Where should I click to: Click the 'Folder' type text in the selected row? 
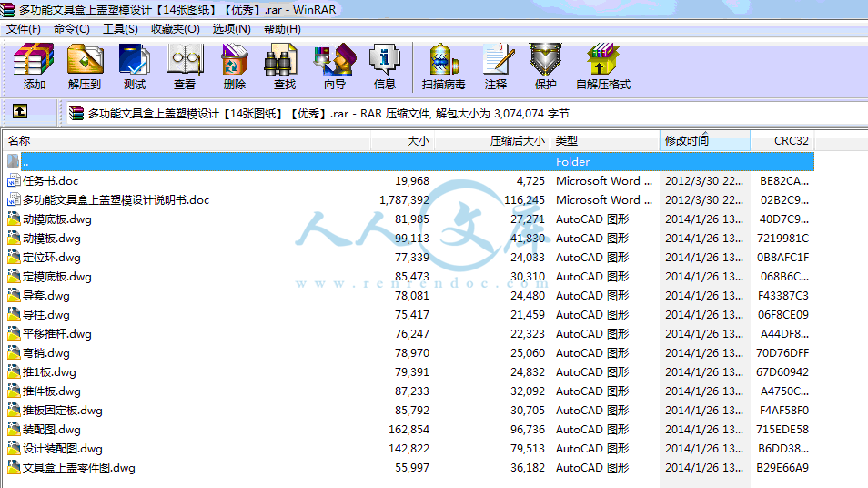point(572,161)
